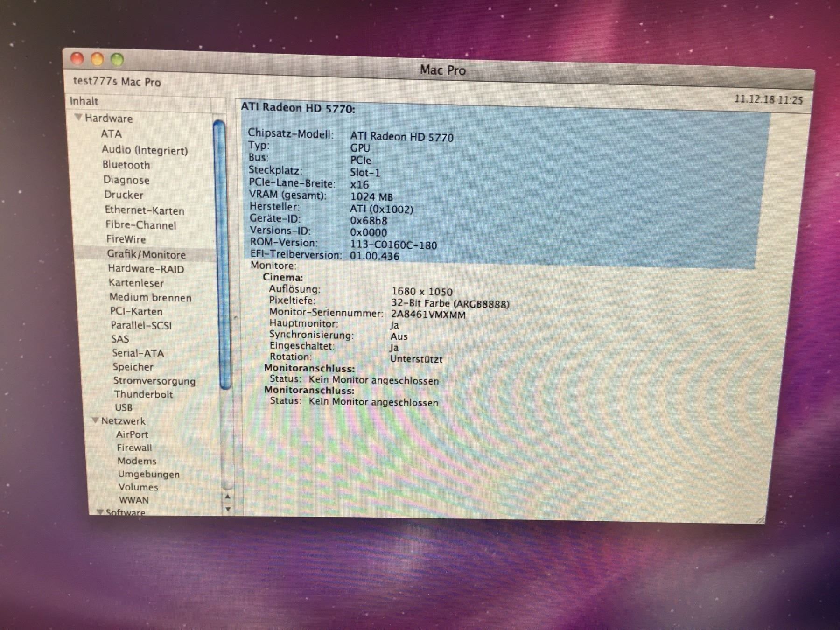Select Umgebungen under Netzwerk
Screen dimensions: 840x630
[149, 474]
